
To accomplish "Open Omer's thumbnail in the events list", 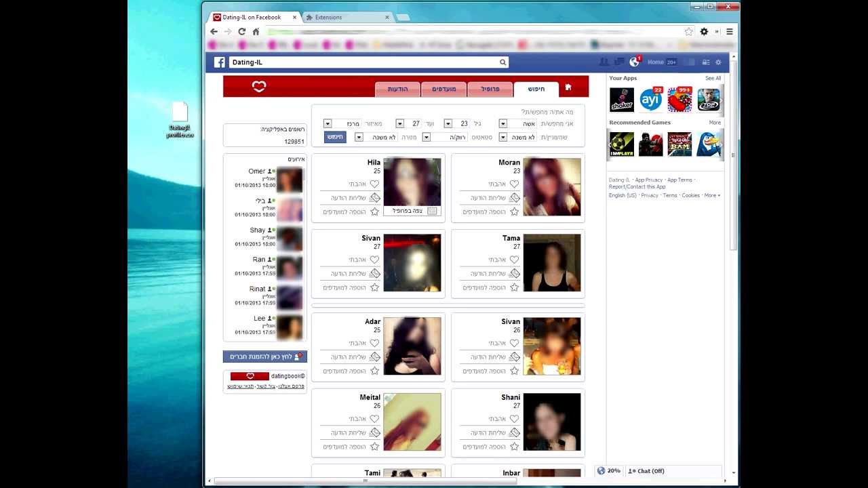I will click(290, 180).
